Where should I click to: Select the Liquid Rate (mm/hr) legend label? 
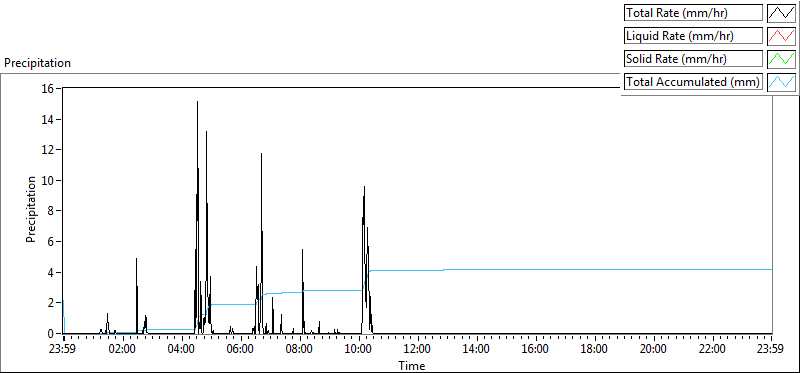coord(693,36)
